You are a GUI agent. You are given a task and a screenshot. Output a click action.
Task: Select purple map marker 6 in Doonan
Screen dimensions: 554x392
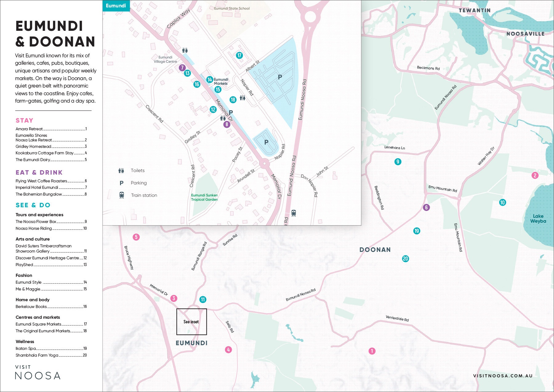(426, 208)
